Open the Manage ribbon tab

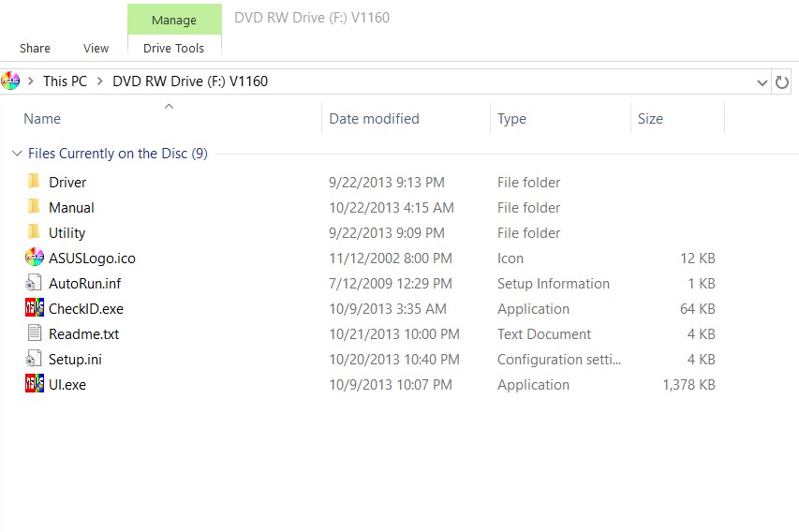(x=174, y=20)
